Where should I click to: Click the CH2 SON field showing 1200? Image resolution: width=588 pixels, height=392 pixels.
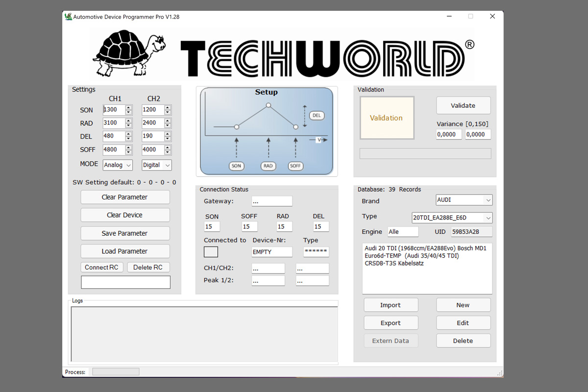tap(153, 110)
